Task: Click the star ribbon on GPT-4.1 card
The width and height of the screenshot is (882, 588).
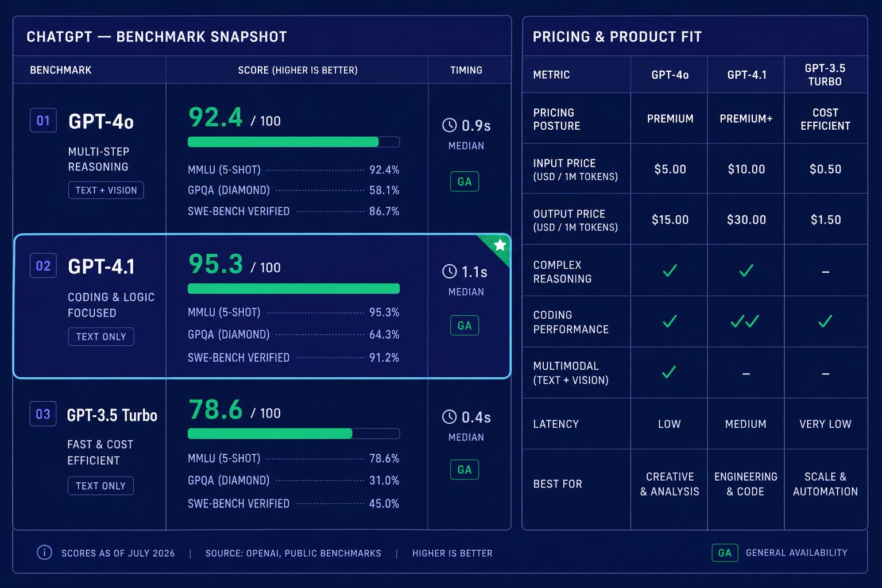Action: pos(498,247)
